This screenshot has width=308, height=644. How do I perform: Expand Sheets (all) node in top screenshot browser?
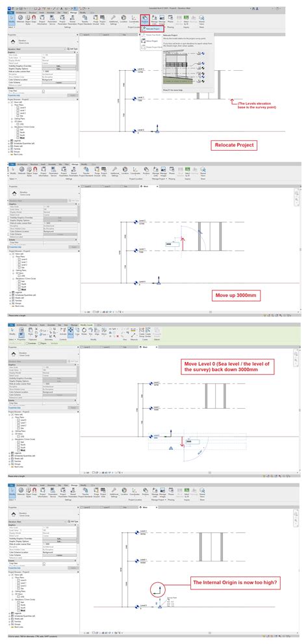click(10, 145)
